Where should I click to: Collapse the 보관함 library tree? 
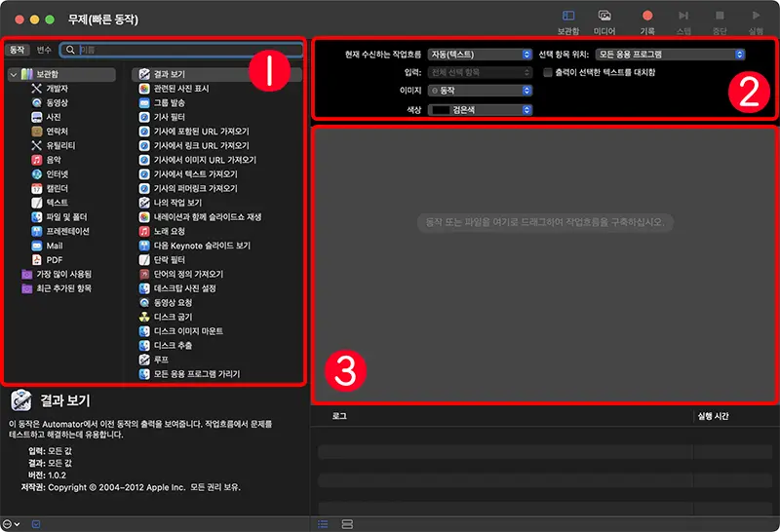point(14,75)
